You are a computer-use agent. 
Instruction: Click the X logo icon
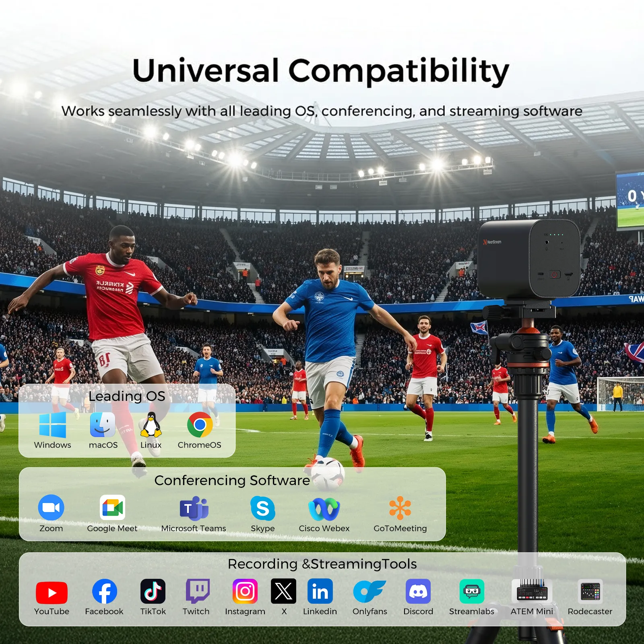(x=283, y=591)
